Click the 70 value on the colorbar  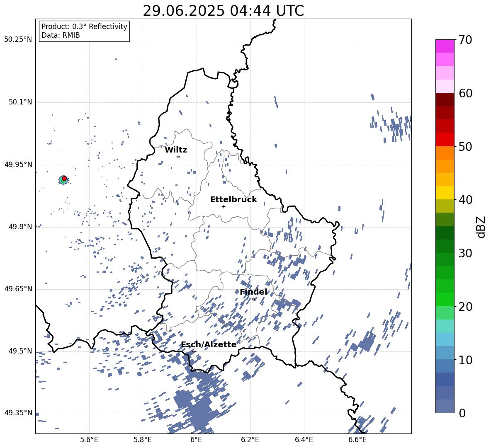click(465, 40)
